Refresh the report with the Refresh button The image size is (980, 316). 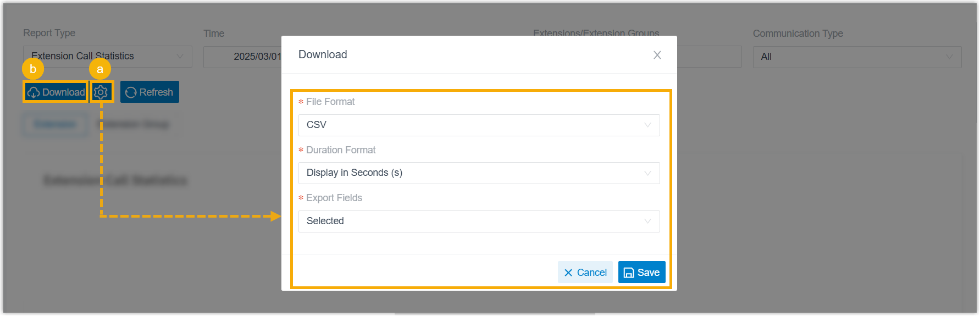tap(150, 92)
